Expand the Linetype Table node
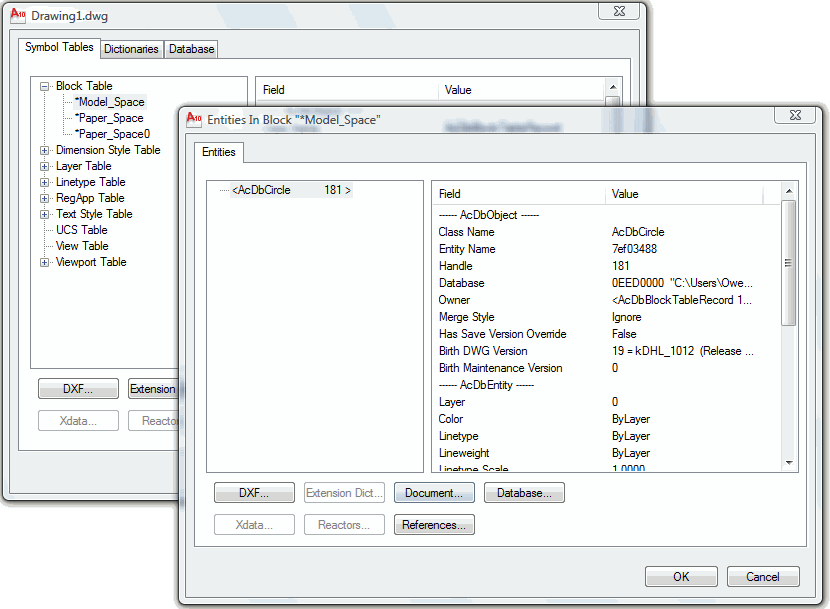The image size is (830, 609). tap(44, 182)
